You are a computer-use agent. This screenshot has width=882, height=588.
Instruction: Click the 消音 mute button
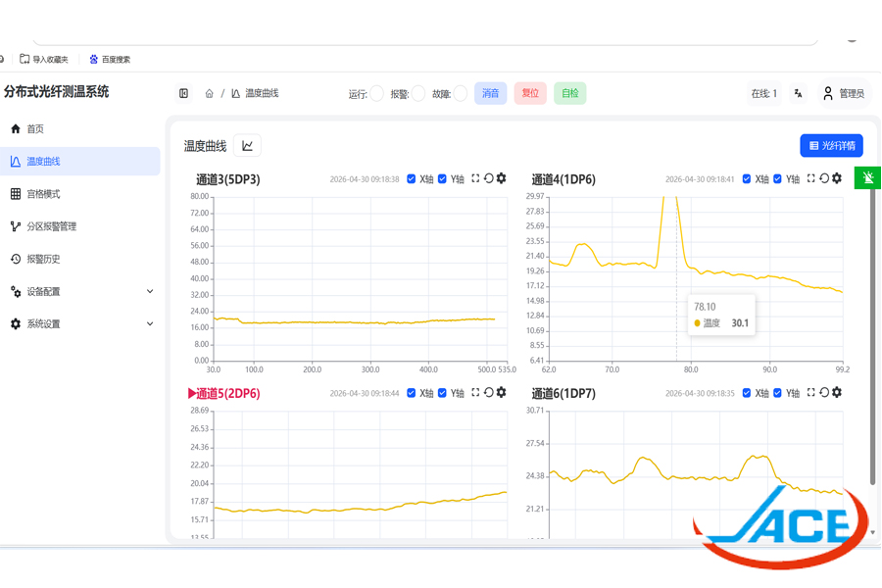(491, 93)
